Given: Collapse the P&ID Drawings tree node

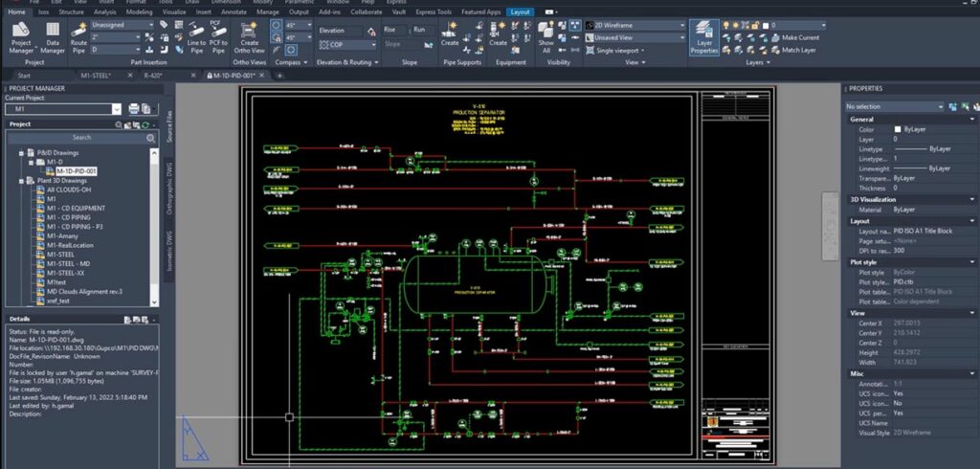Looking at the screenshot, I should click(x=20, y=152).
